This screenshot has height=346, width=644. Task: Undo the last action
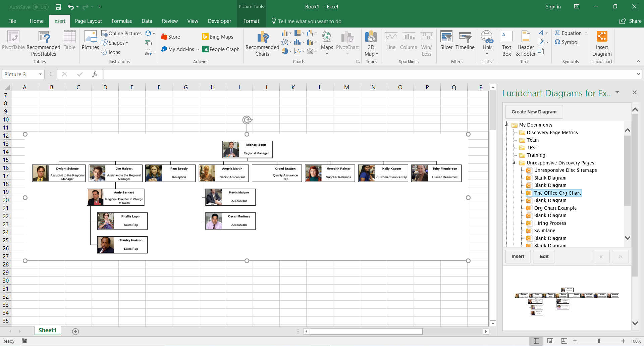70,7
